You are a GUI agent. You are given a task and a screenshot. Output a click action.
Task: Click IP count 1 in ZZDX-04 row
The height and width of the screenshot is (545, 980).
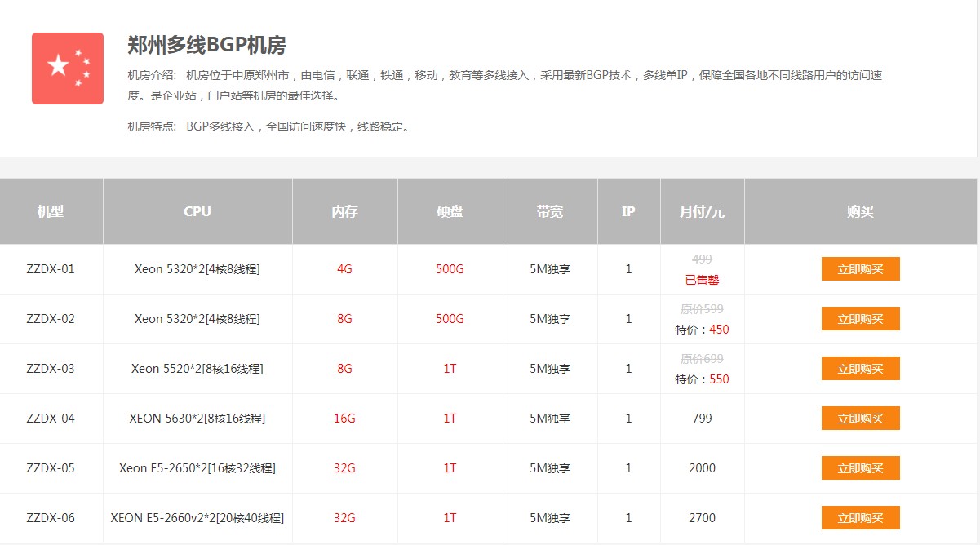(628, 419)
